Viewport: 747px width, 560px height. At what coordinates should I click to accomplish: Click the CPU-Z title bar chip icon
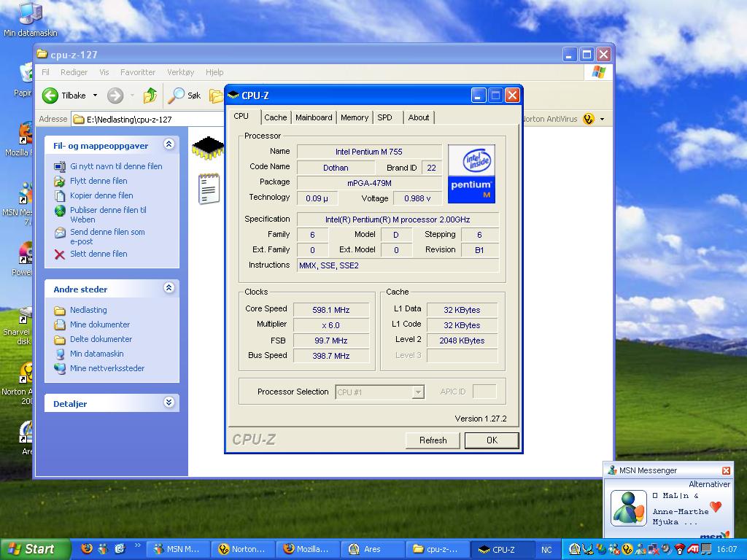[x=233, y=96]
